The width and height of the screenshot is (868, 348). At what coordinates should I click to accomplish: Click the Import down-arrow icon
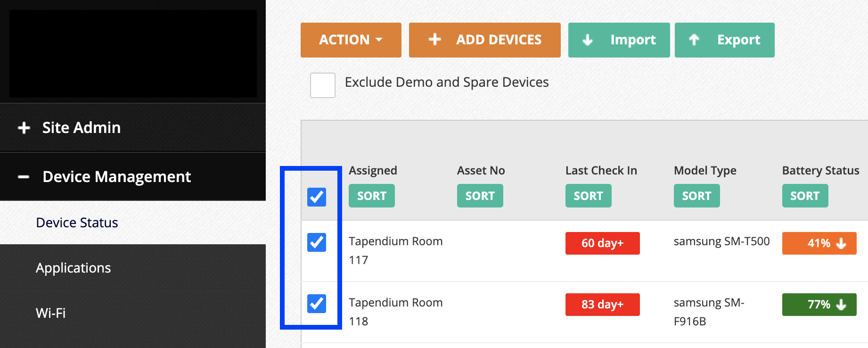(587, 40)
